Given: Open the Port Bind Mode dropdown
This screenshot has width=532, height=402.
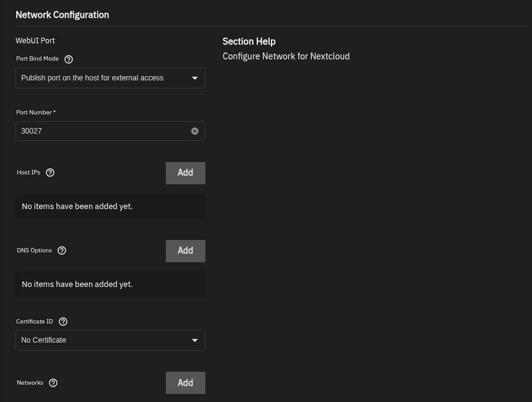Looking at the screenshot, I should tap(110, 78).
